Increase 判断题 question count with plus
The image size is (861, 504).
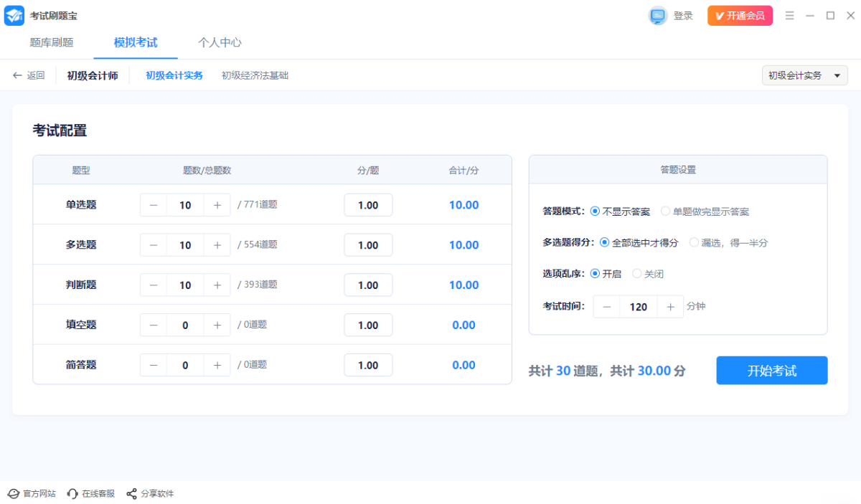(217, 285)
